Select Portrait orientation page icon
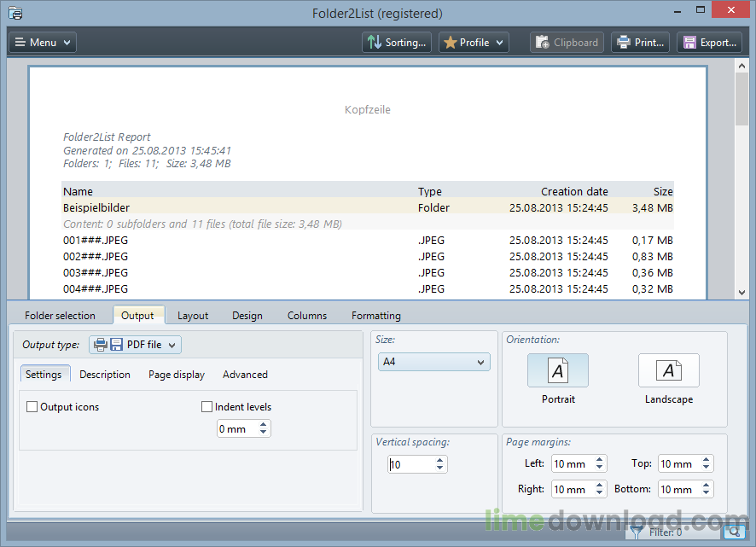Viewport: 756px width, 547px height. pos(558,371)
